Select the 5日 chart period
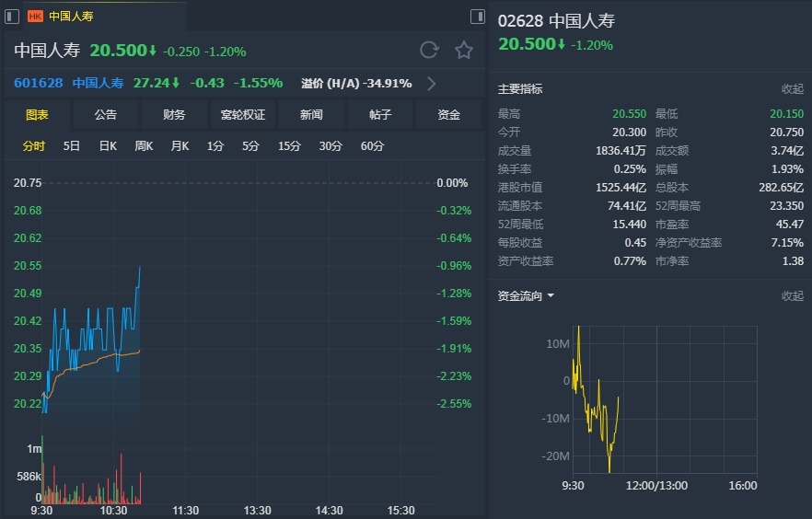This screenshot has width=812, height=519. coord(72,146)
